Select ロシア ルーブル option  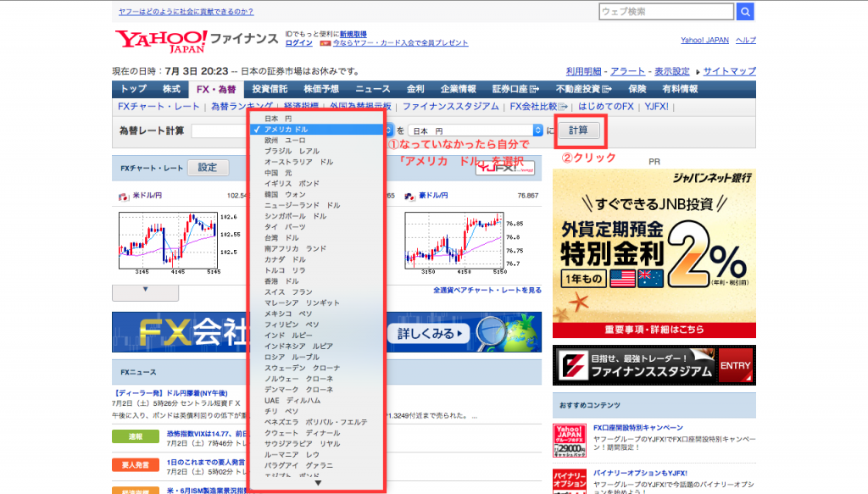pos(317,358)
